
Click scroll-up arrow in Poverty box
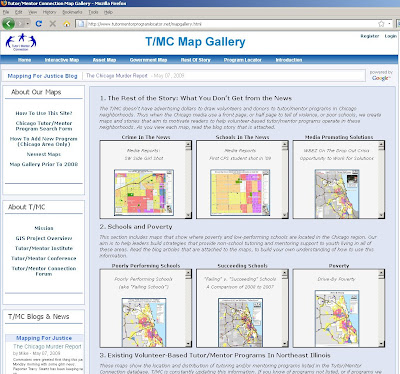click(x=381, y=273)
